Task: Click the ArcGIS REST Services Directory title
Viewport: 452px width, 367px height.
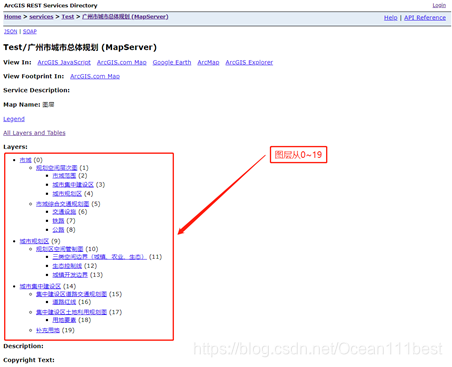Action: pos(51,6)
